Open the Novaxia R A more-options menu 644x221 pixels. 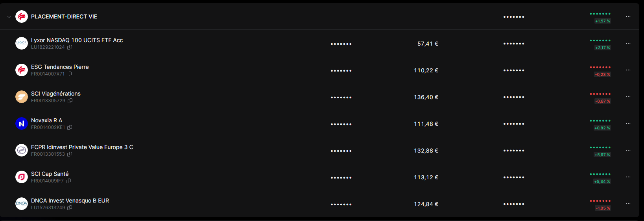[628, 123]
